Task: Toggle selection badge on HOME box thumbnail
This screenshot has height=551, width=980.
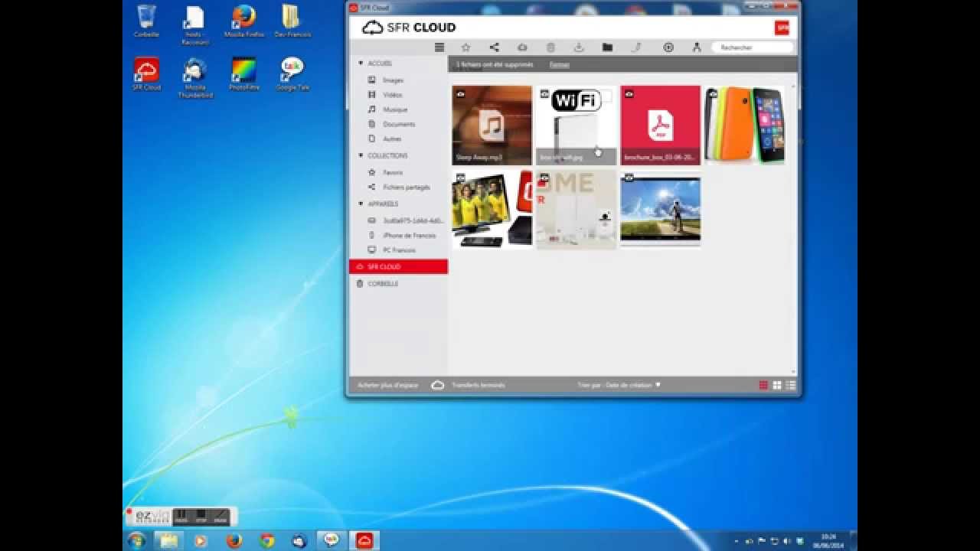Action: point(544,178)
